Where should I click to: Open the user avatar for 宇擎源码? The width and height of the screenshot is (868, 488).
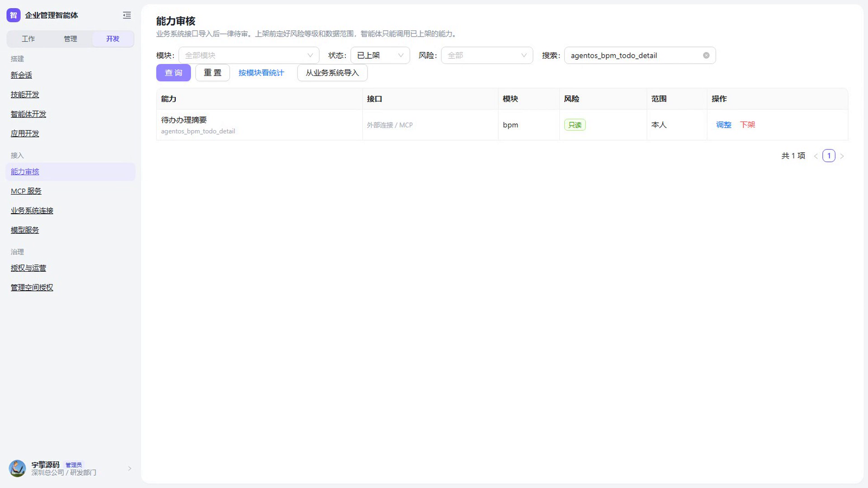point(18,469)
